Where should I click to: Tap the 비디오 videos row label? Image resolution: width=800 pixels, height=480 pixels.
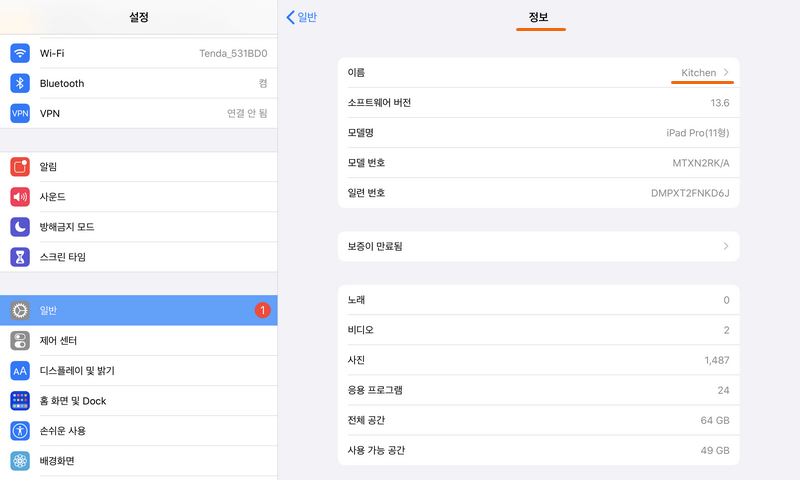(x=361, y=330)
